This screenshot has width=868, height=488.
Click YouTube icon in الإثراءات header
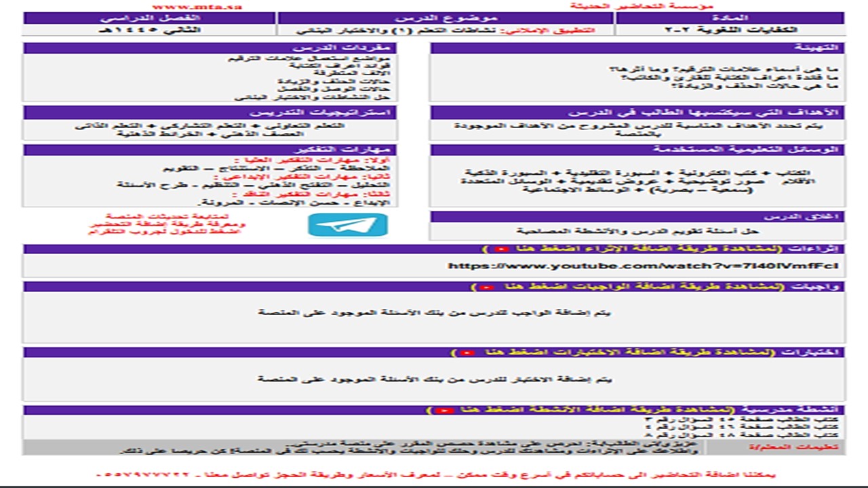coord(501,249)
